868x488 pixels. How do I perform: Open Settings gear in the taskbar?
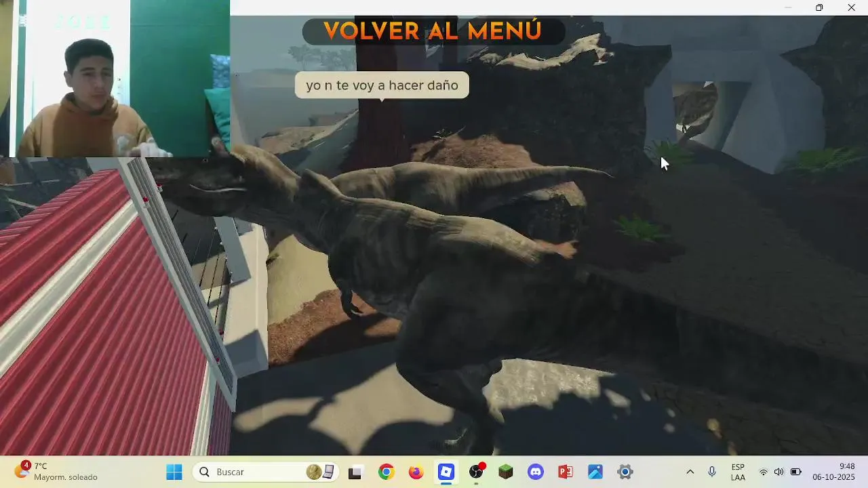[x=625, y=472]
